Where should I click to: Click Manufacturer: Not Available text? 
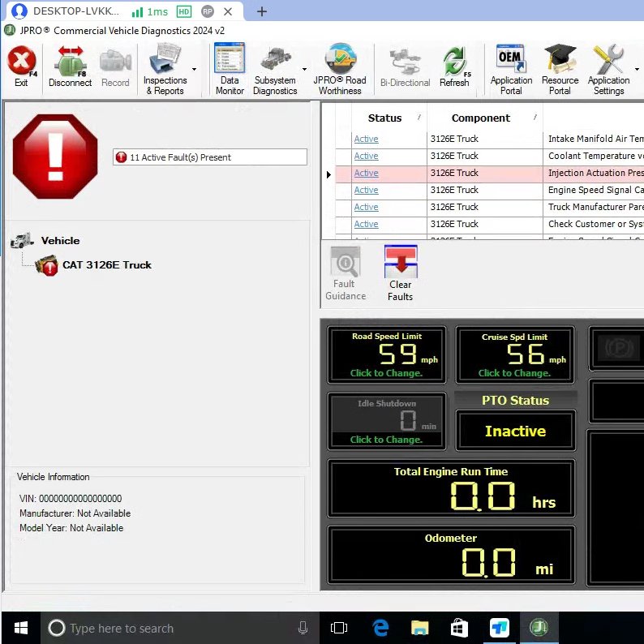click(x=75, y=513)
